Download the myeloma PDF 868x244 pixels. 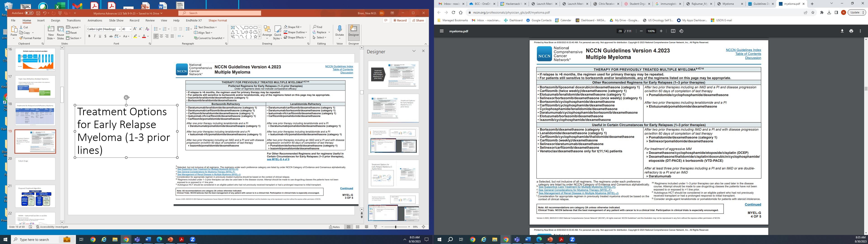coord(842,31)
